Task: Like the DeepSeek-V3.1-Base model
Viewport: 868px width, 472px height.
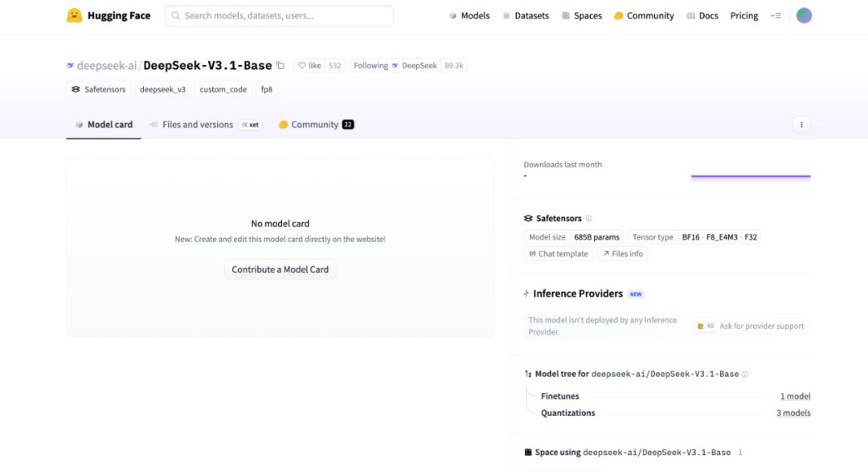Action: (x=309, y=66)
